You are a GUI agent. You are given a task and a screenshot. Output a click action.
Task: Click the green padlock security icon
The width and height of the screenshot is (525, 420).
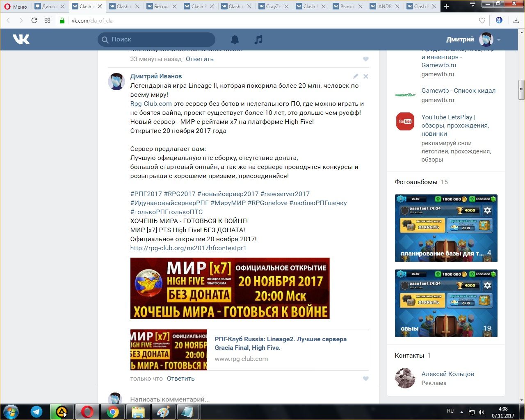62,21
